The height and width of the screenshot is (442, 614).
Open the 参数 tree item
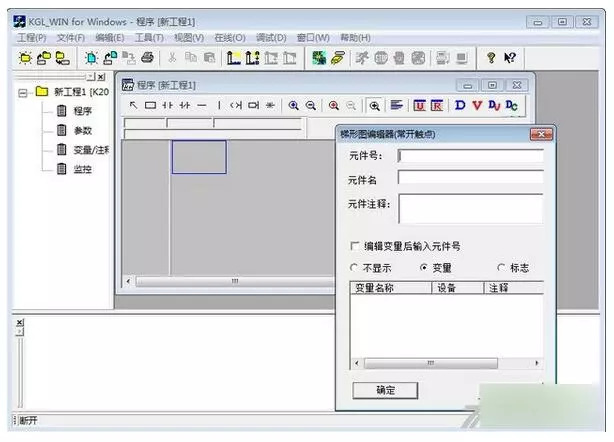82,131
